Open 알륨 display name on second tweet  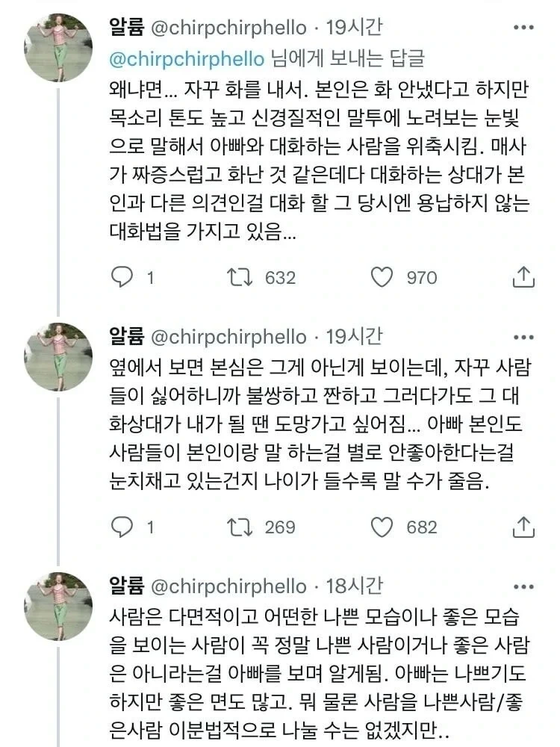pos(127,337)
